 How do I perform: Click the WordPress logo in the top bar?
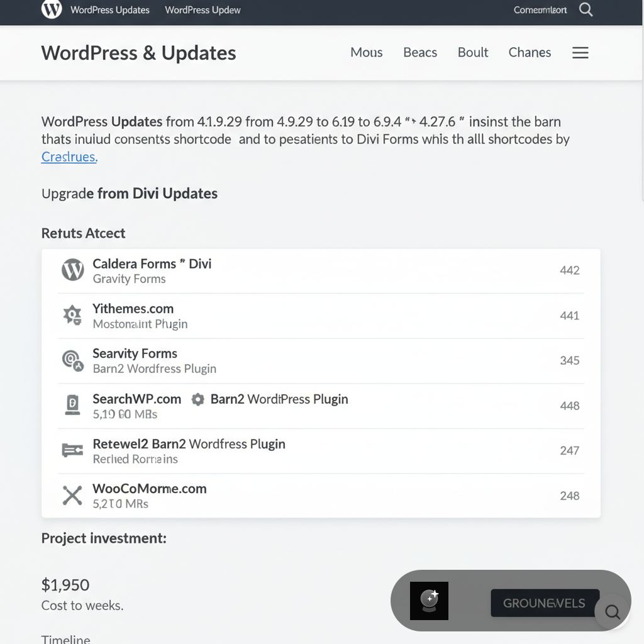pyautogui.click(x=52, y=9)
